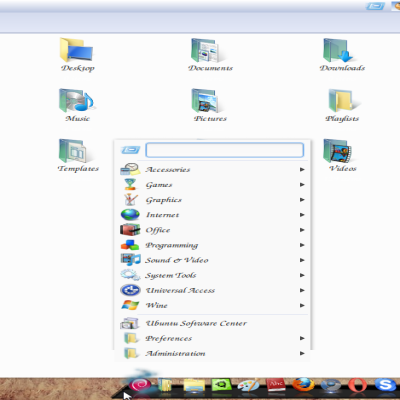
Task: Open the paint palette dock icon
Action: (248, 386)
